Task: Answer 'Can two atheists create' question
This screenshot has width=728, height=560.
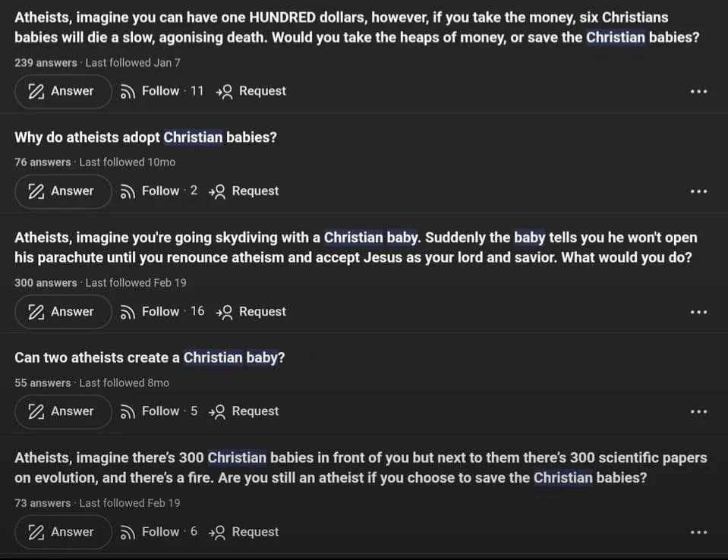Action: [63, 411]
